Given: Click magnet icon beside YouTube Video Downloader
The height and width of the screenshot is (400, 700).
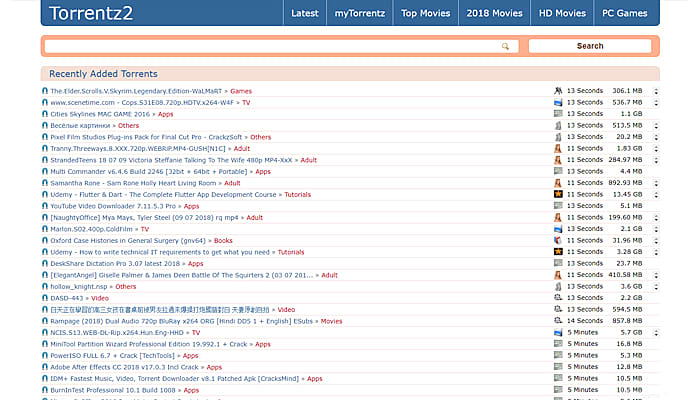Looking at the screenshot, I should click(x=45, y=206).
